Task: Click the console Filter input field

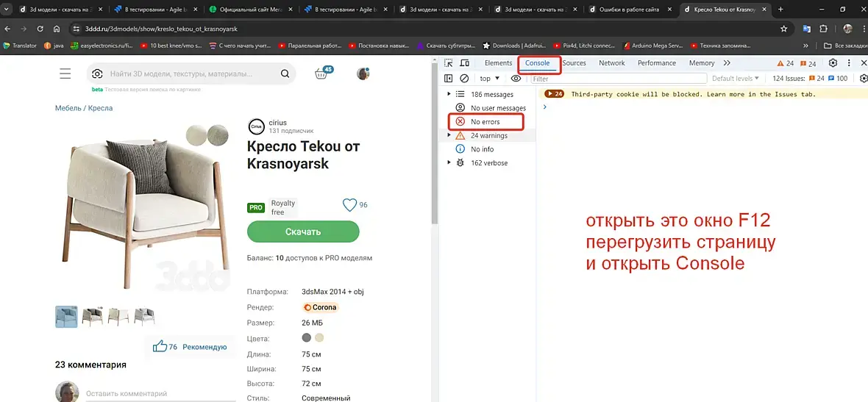Action: pyautogui.click(x=619, y=79)
